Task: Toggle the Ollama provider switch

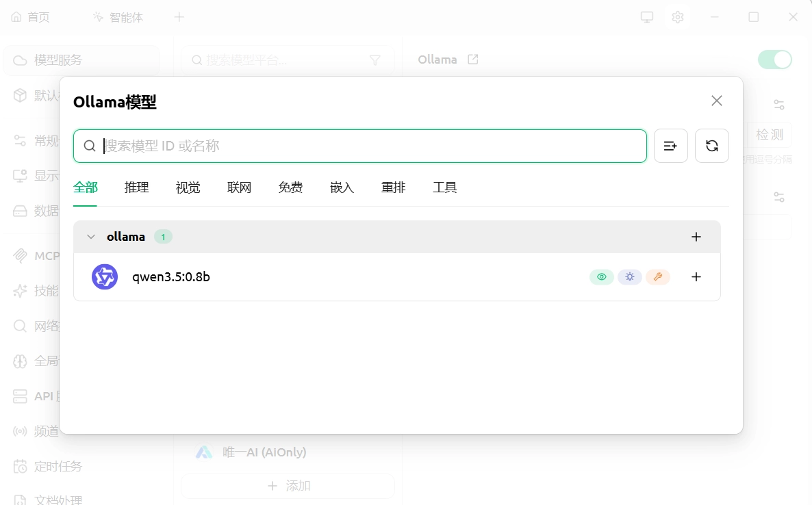Action: [775, 60]
